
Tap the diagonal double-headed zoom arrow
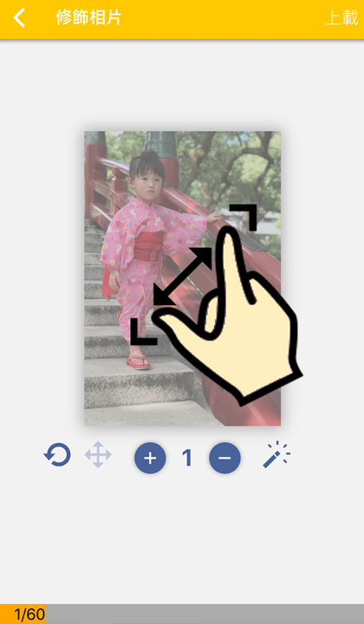pos(183,276)
